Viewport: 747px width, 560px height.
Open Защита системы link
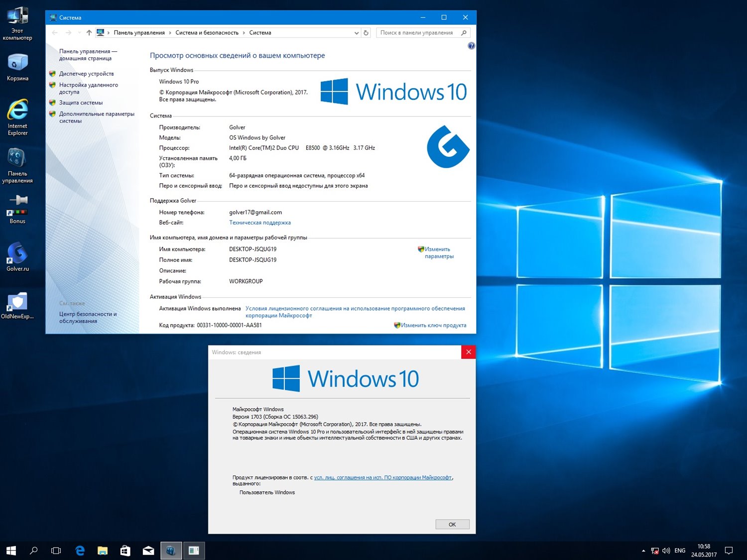[81, 103]
